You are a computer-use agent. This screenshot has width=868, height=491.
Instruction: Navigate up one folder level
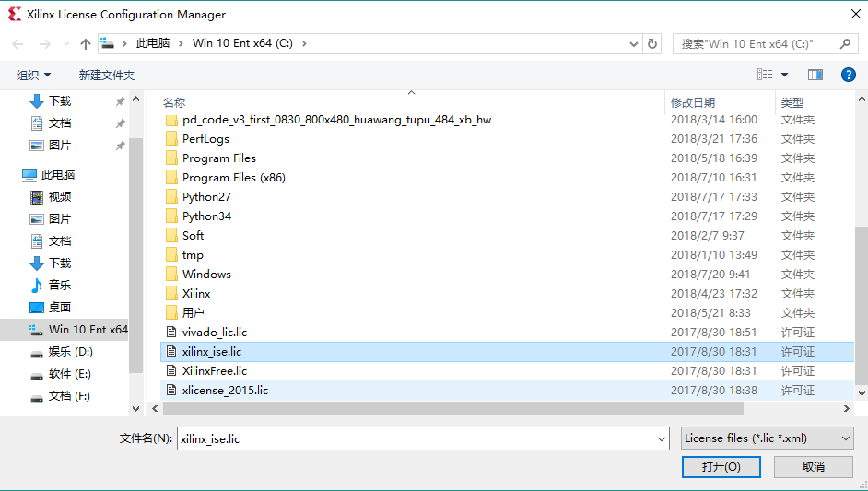[86, 43]
